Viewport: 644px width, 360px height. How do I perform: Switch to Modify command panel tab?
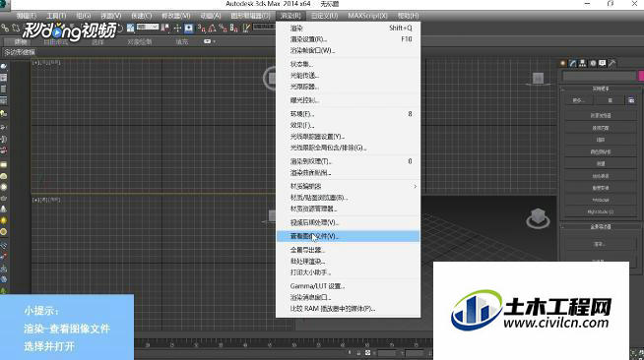click(x=573, y=63)
